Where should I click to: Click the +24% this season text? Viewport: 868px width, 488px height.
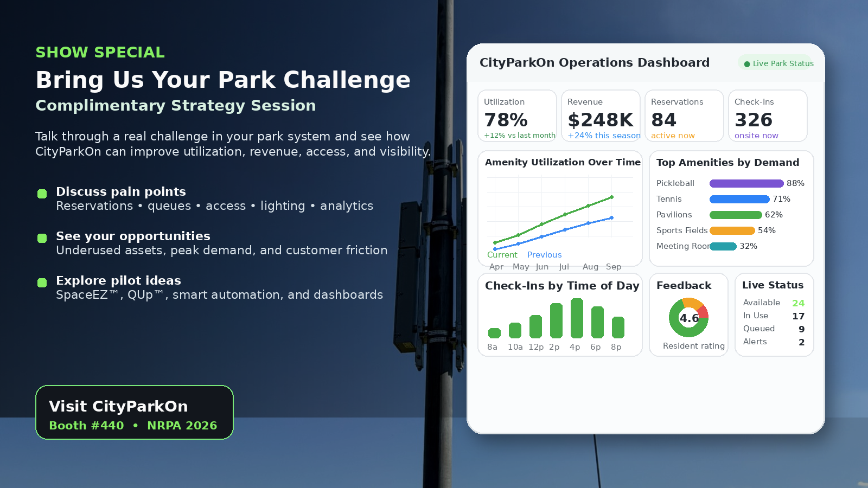point(604,136)
